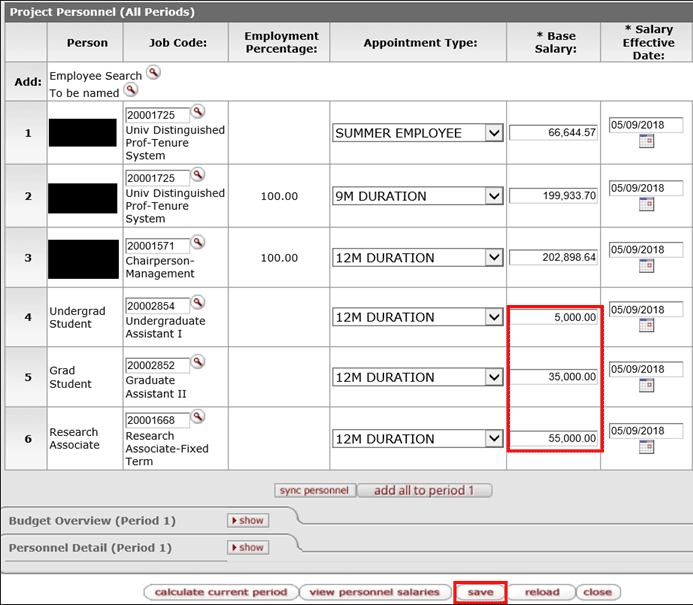Image resolution: width=693 pixels, height=605 pixels.
Task: Edit job code field 20001725 in row 1
Action: (157, 115)
